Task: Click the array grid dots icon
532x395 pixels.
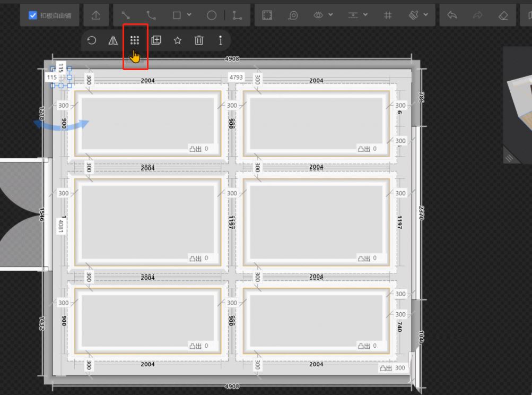Action: point(135,40)
